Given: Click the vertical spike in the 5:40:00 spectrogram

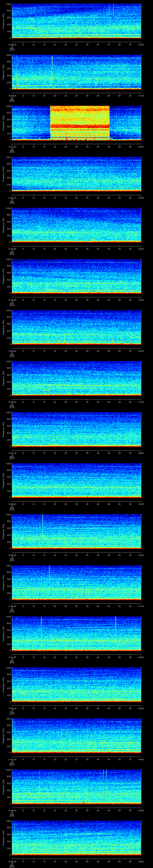Looking at the screenshot, I should pos(49,576).
